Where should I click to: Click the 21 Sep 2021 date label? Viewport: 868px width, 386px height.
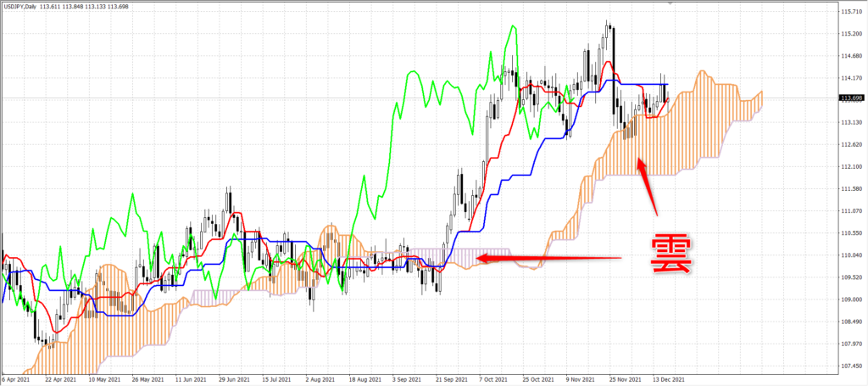point(449,380)
